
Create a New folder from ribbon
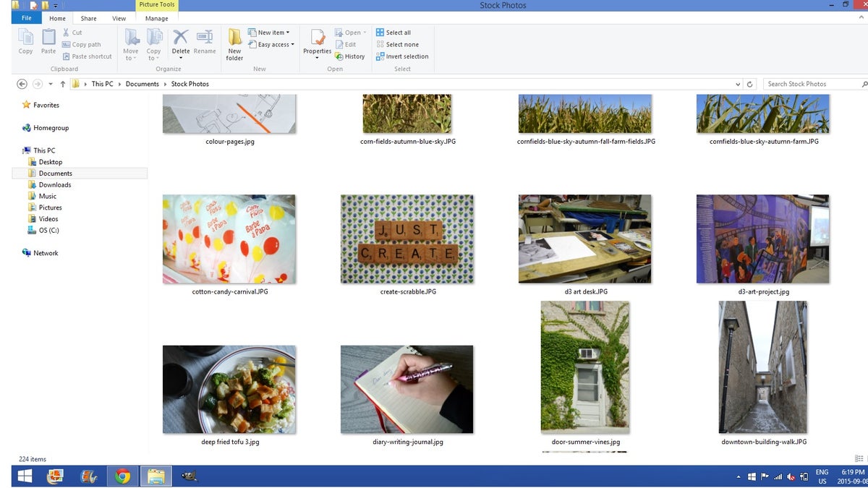pos(234,44)
